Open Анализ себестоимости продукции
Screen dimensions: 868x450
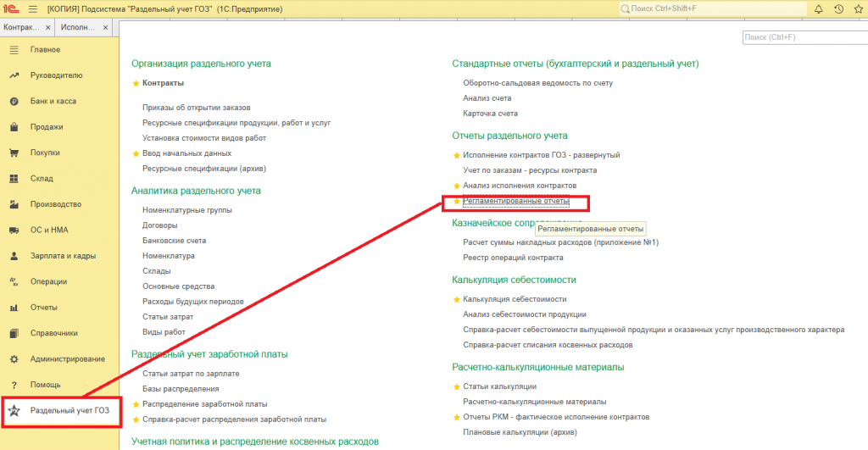pyautogui.click(x=524, y=314)
